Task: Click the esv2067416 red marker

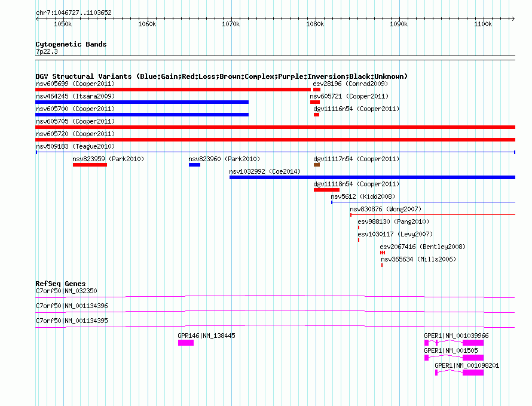Action: 383,253
